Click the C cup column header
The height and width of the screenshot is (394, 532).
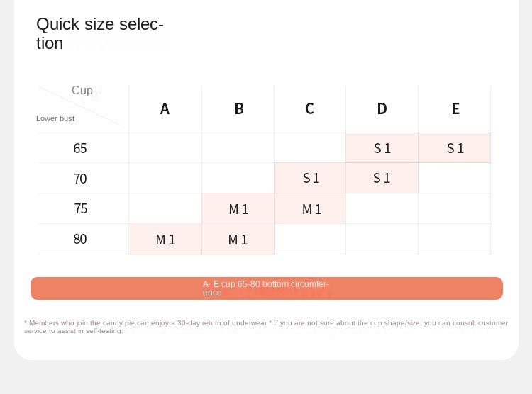309,109
